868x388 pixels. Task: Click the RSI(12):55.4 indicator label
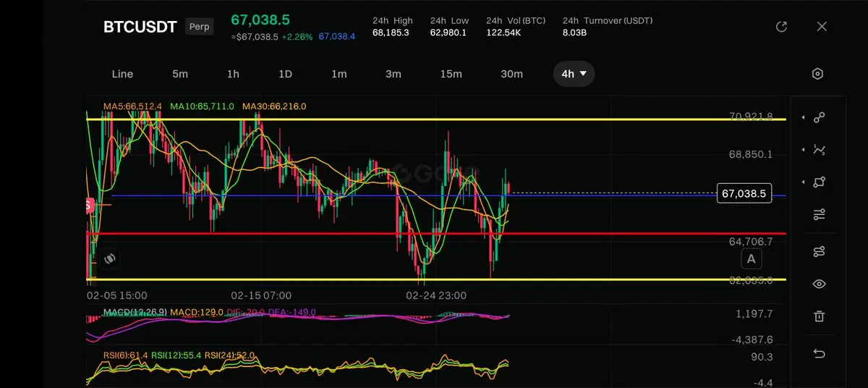(176, 355)
